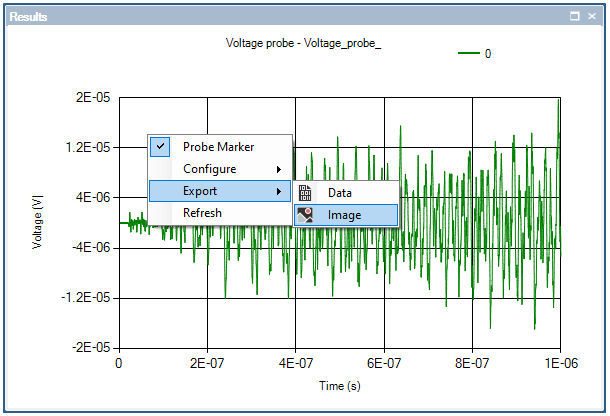Image resolution: width=610 pixels, height=416 pixels.
Task: Click the 4E-07 x-axis value
Action: tap(296, 363)
